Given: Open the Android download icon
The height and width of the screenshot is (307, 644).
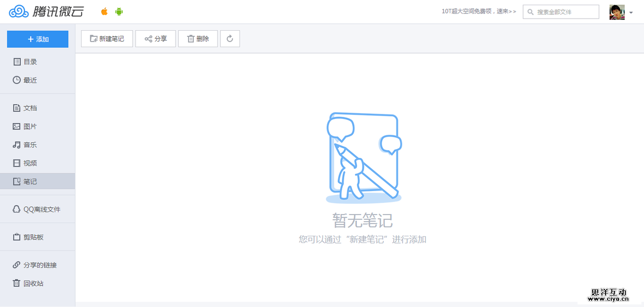Looking at the screenshot, I should point(119,11).
